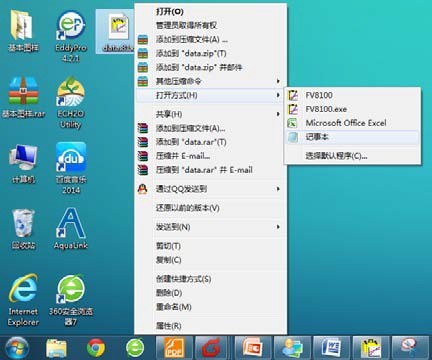The width and height of the screenshot is (432, 360).
Task: Select the 百度音乐 2014 desktop icon
Action: (71, 168)
